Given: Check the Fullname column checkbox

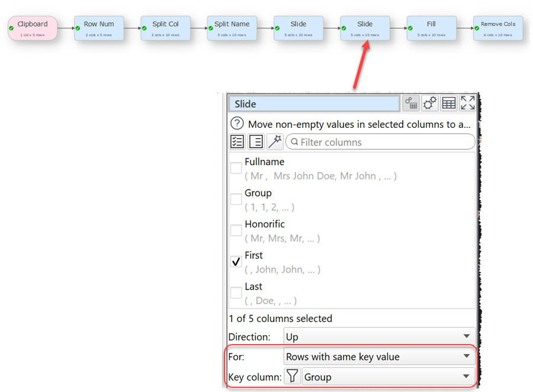Looking at the screenshot, I should (236, 168).
